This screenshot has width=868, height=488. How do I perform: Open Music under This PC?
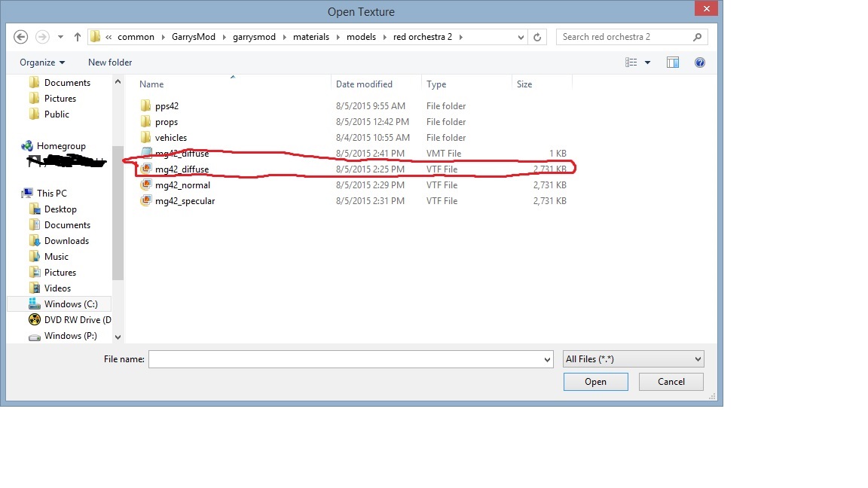click(56, 257)
